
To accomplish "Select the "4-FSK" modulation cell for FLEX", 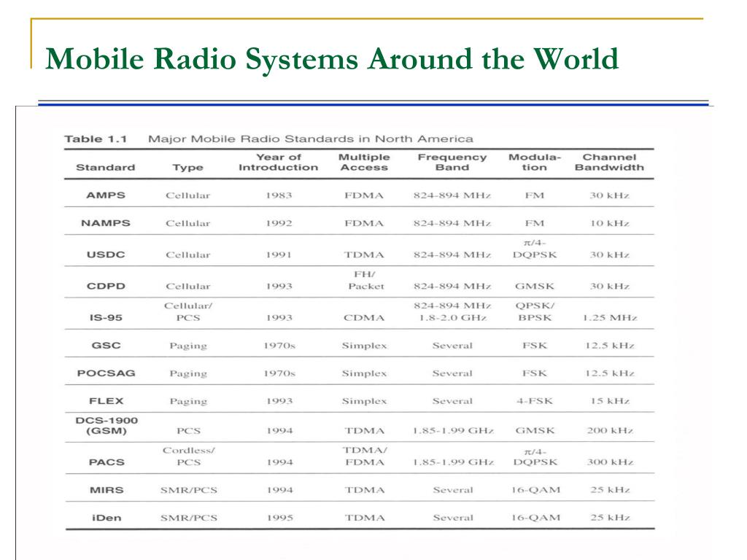I will [x=535, y=401].
